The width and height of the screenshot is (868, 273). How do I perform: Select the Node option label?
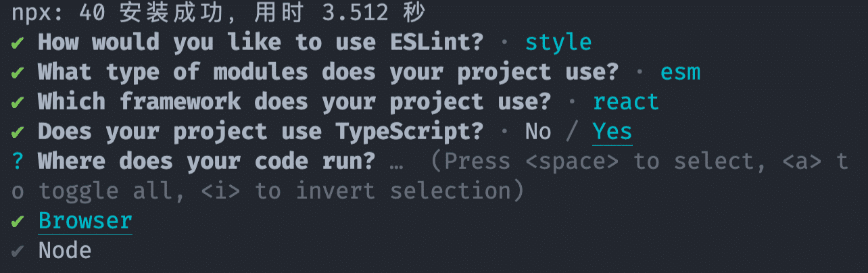point(65,251)
